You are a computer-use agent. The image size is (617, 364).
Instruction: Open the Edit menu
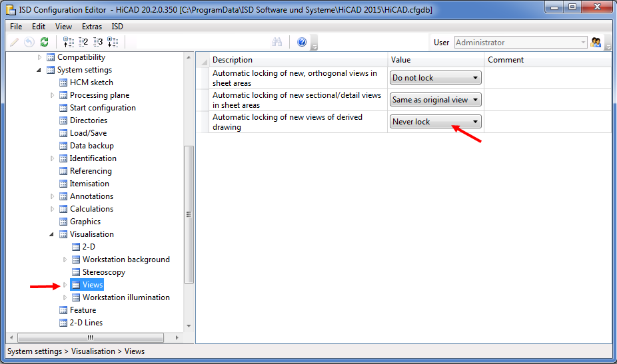pos(39,27)
